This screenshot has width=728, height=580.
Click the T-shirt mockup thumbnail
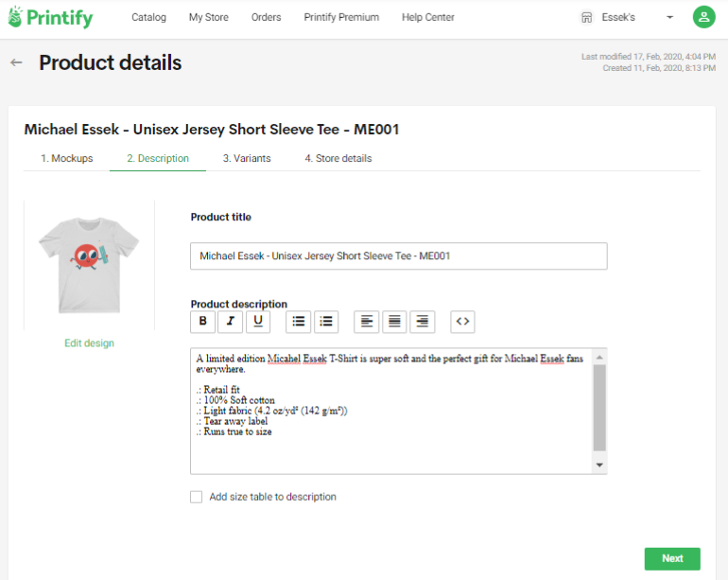click(89, 265)
